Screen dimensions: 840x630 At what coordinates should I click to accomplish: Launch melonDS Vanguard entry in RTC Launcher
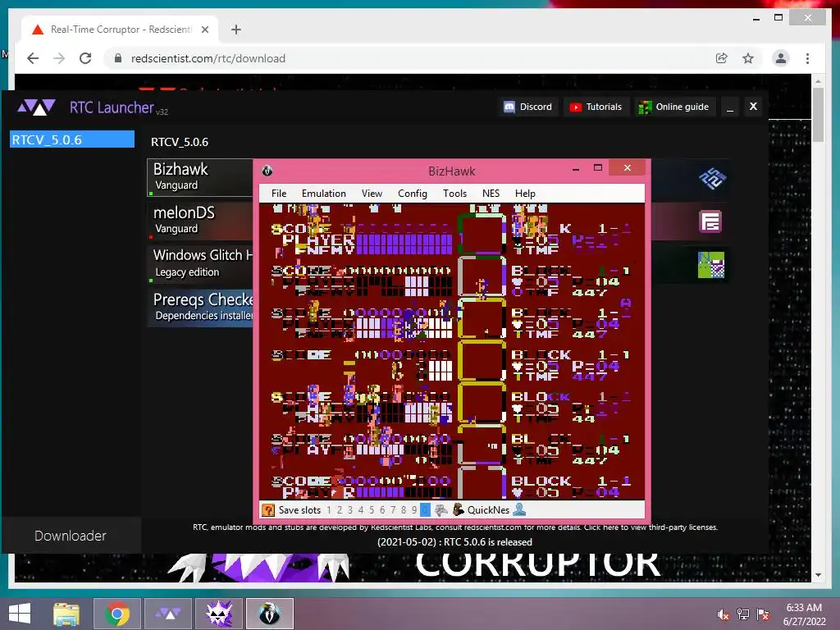tap(200, 221)
